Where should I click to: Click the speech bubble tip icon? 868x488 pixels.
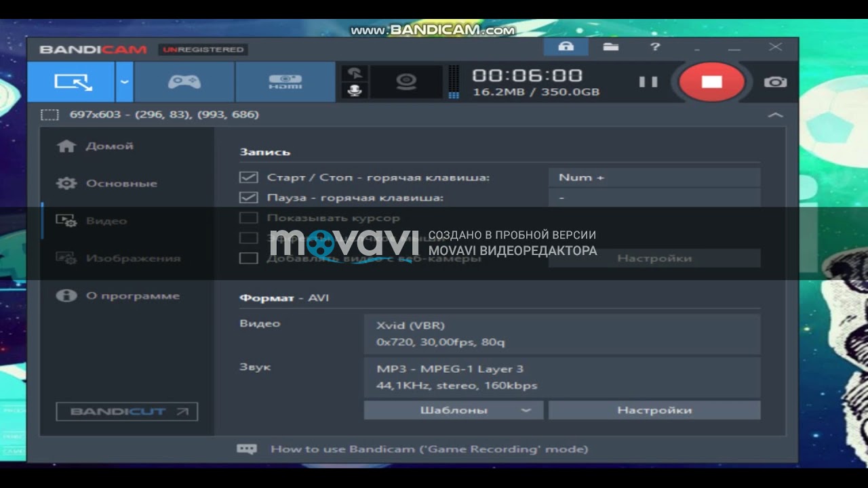click(x=246, y=449)
